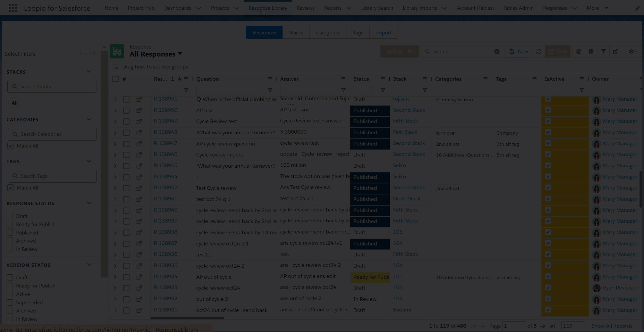Go to last page arrow
The image size is (644, 332).
tap(552, 326)
